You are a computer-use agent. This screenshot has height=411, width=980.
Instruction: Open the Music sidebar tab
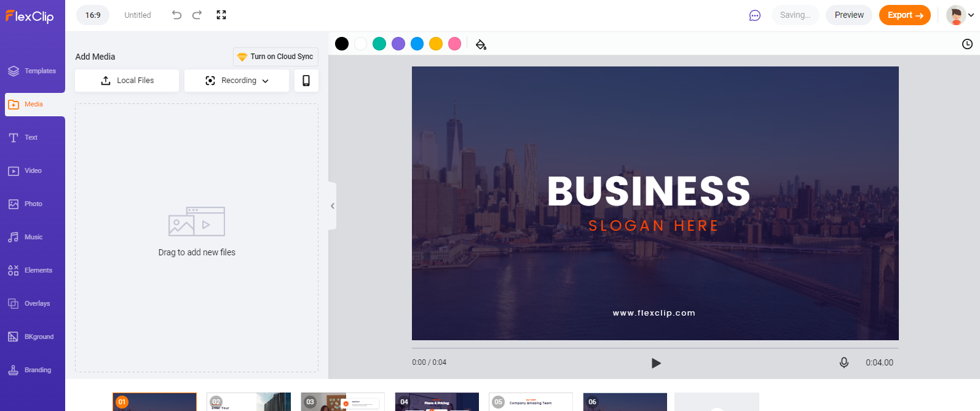tap(32, 237)
